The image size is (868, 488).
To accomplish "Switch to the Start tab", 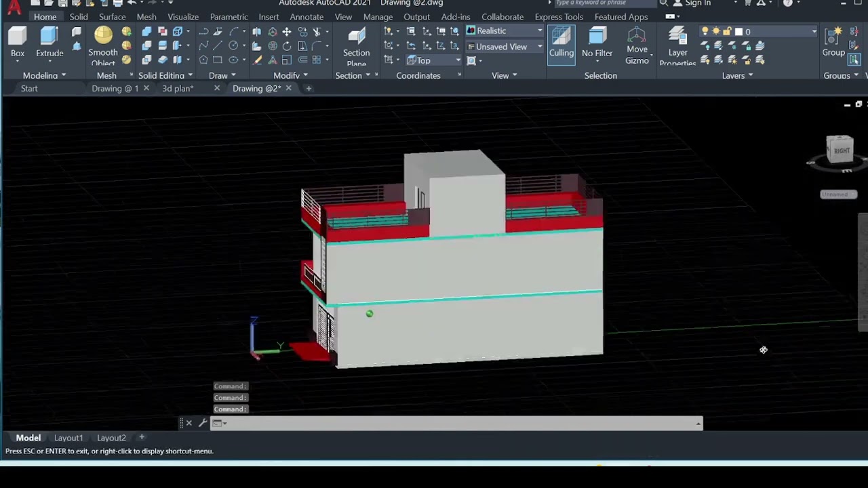I will point(29,88).
